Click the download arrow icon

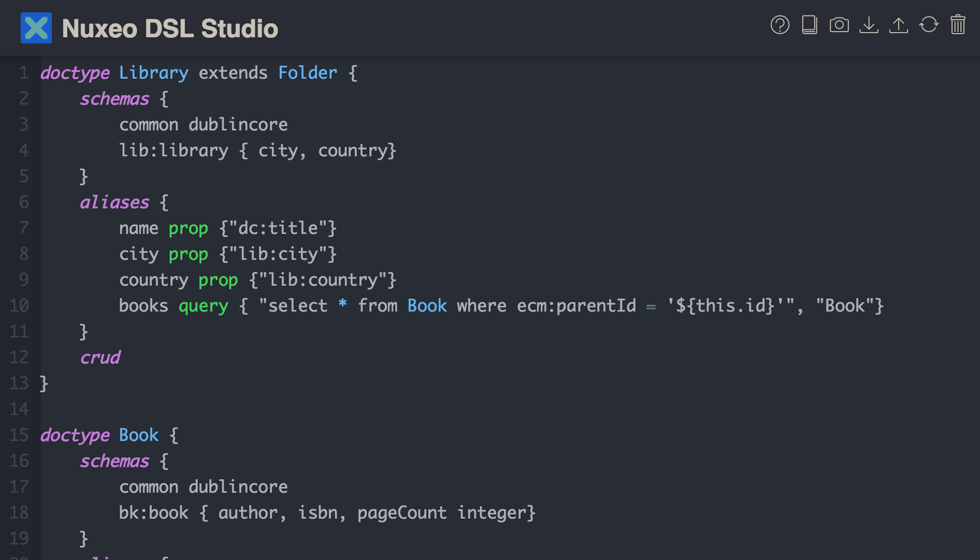coord(869,25)
